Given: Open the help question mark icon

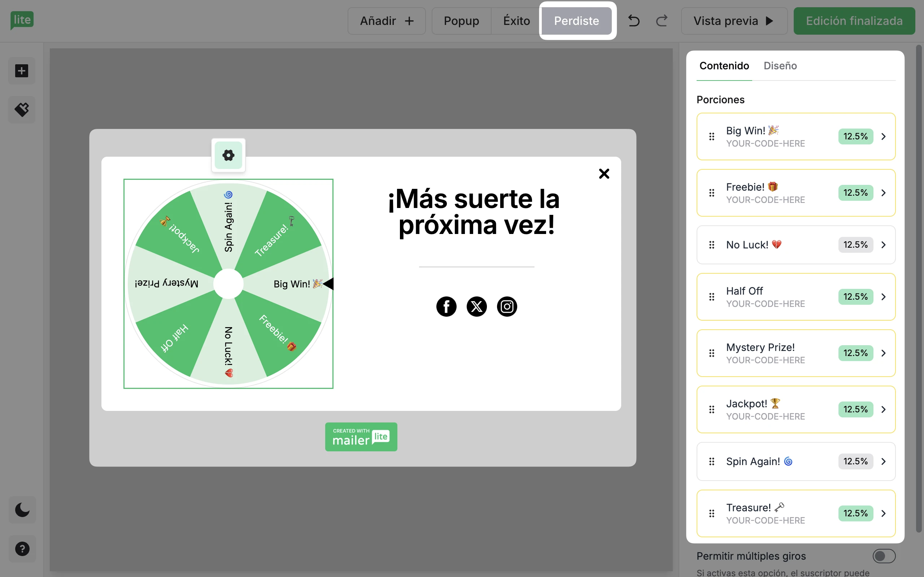Looking at the screenshot, I should pos(22,549).
